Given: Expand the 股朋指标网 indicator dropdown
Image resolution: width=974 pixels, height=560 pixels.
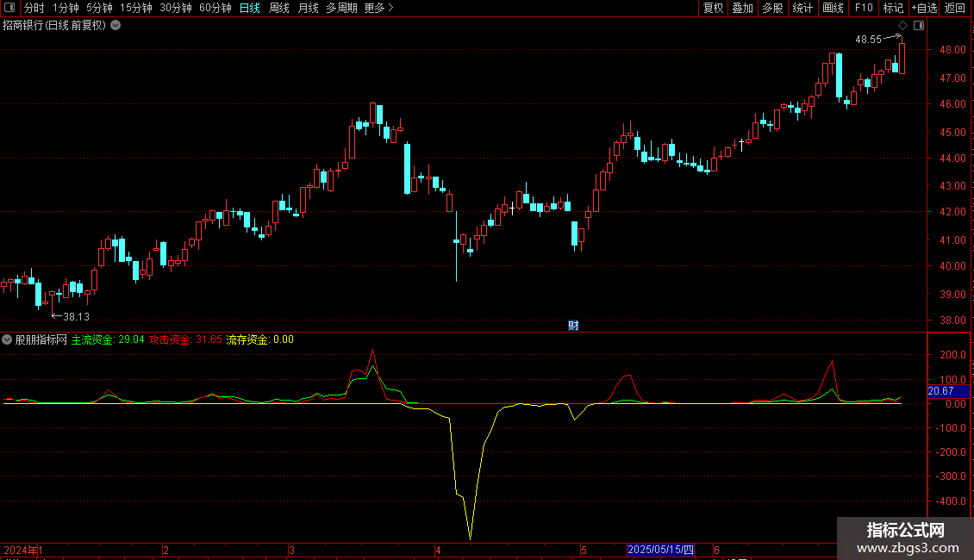Looking at the screenshot, I should 7,339.
